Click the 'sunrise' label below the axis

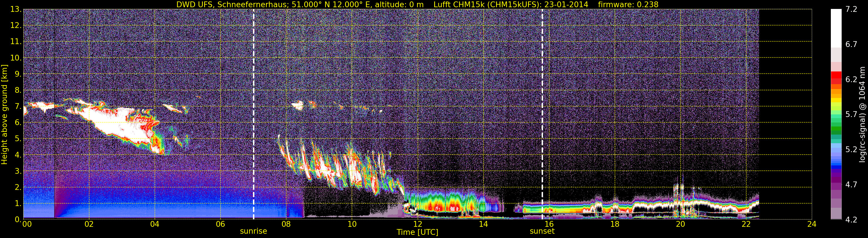click(254, 231)
